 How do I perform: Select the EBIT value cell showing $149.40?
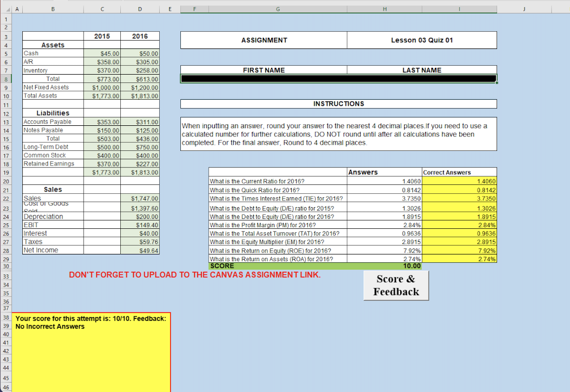(139, 225)
